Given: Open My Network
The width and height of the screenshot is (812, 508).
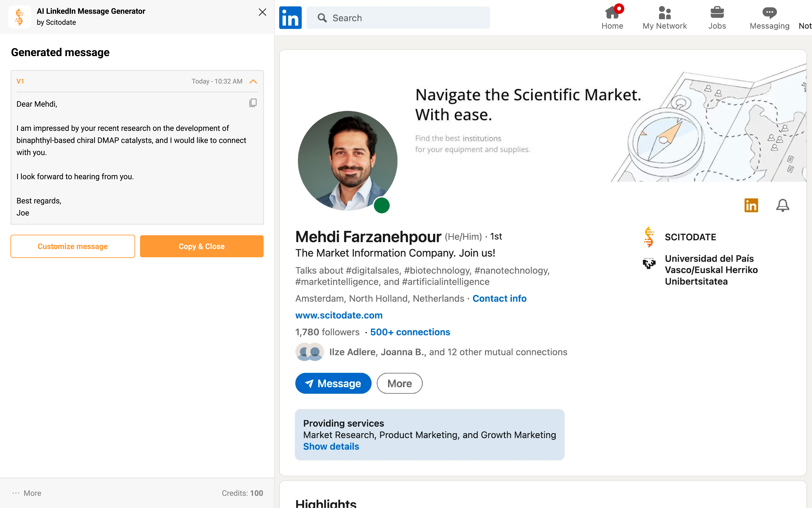Looking at the screenshot, I should pos(664,18).
